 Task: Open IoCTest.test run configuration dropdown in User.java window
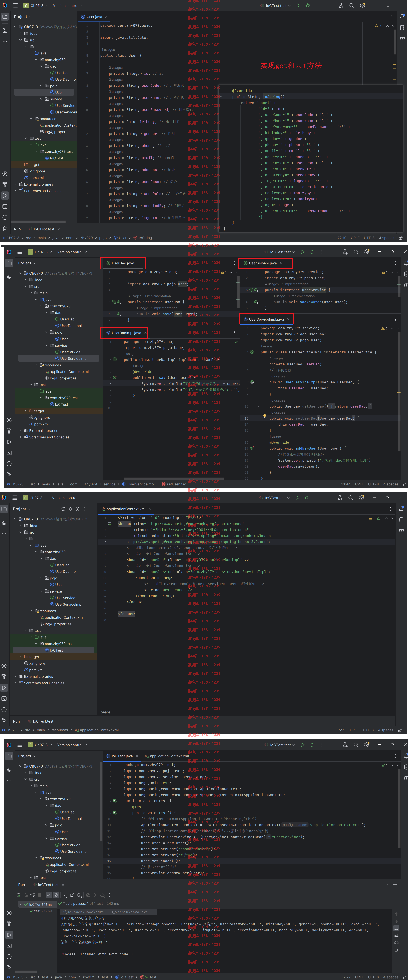point(276,6)
